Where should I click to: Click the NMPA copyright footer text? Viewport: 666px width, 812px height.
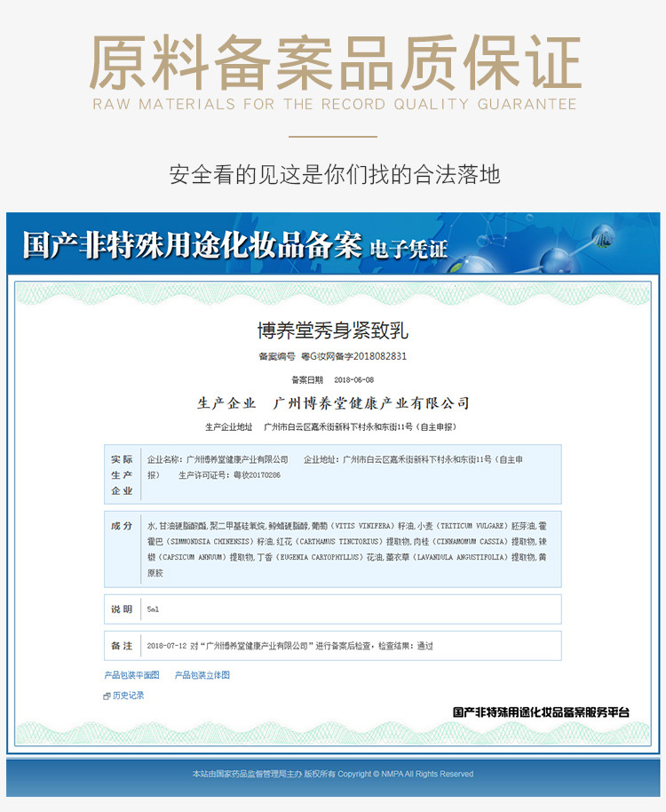tap(333, 774)
